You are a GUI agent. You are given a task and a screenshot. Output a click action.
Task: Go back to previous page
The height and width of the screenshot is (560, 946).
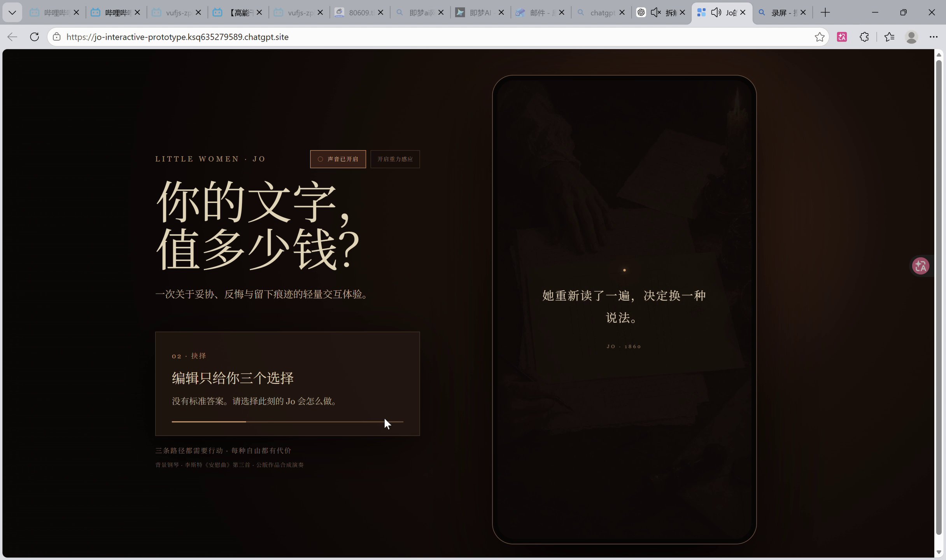(12, 37)
